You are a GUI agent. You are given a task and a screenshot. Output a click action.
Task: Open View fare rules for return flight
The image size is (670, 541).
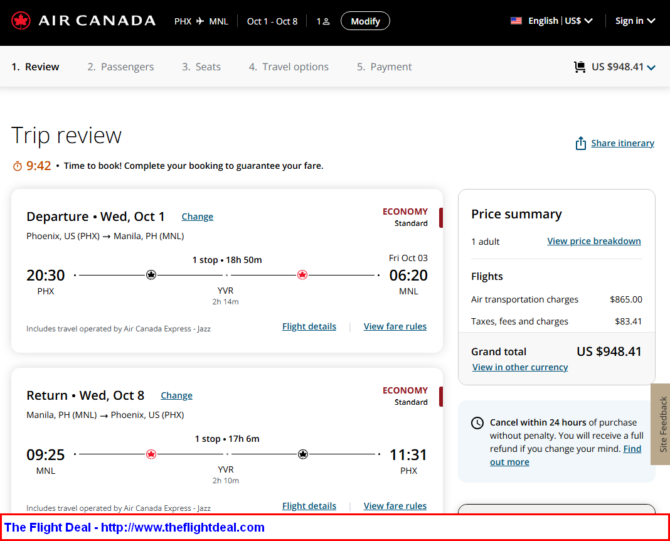(x=395, y=506)
